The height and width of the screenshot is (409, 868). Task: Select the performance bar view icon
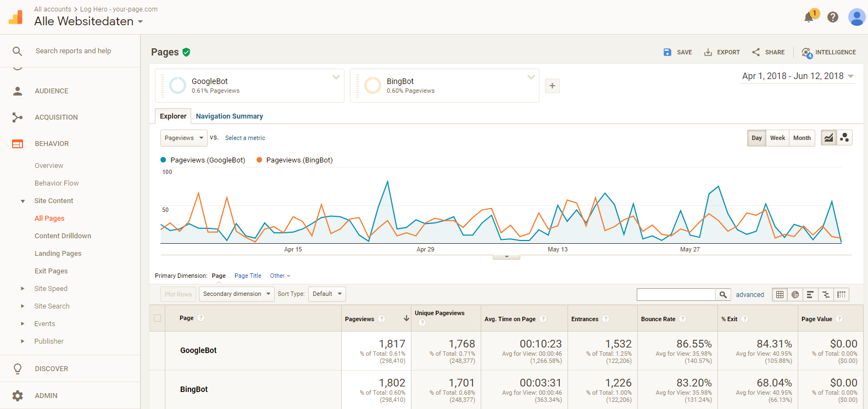810,295
